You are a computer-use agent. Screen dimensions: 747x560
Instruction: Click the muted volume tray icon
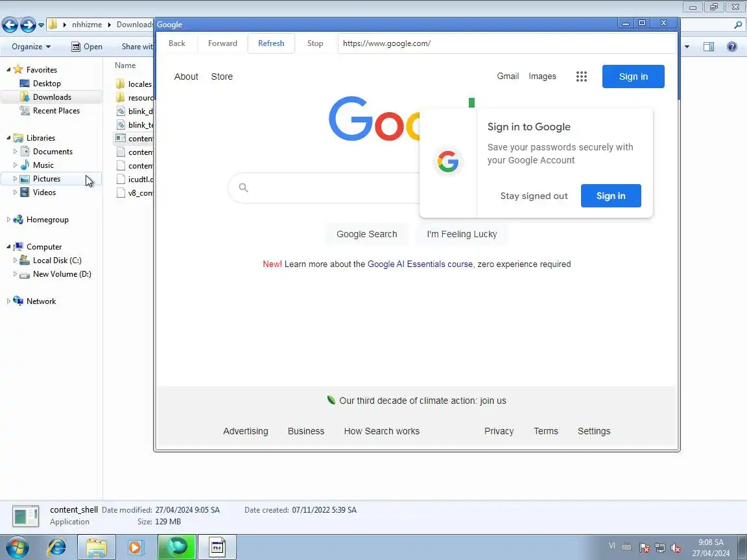pyautogui.click(x=676, y=548)
